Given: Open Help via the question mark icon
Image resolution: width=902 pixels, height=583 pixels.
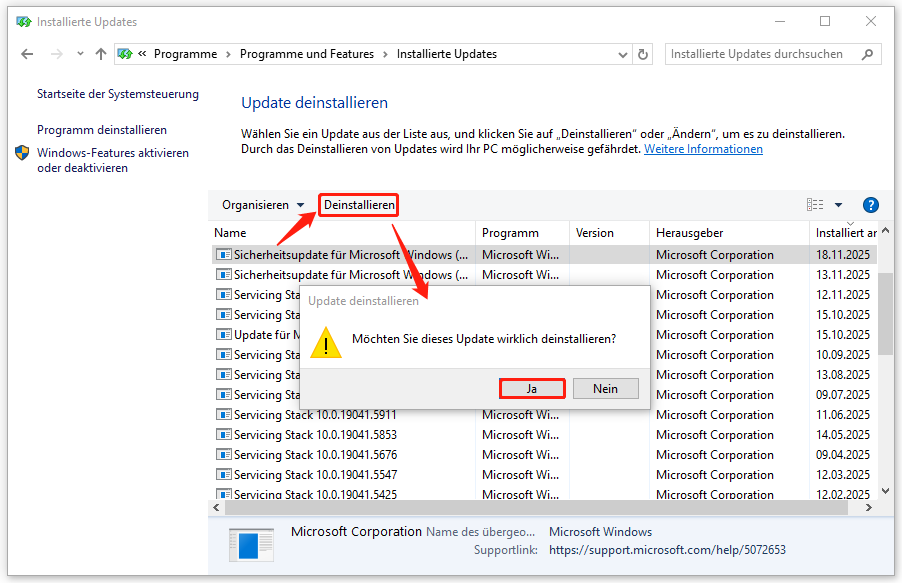Looking at the screenshot, I should click(x=870, y=204).
